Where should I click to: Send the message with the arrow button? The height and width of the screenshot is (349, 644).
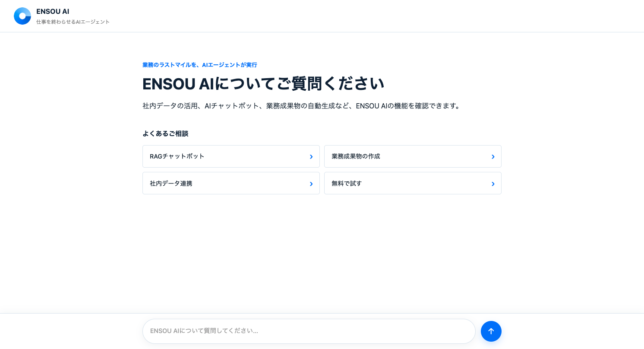(491, 331)
